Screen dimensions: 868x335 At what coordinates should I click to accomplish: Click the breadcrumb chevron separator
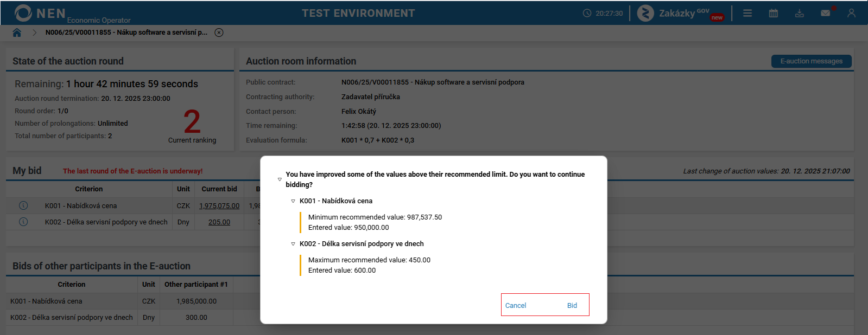(34, 33)
